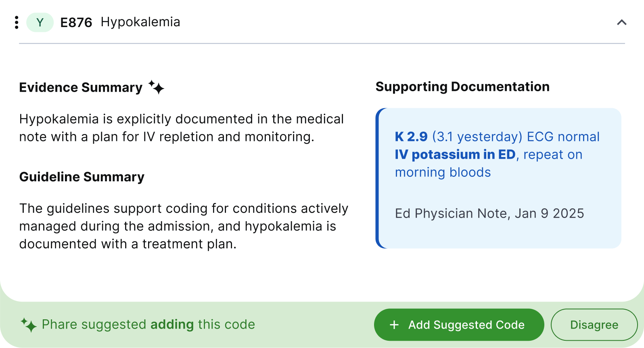The width and height of the screenshot is (644, 348).
Task: Open the K 2.9 highlighted documentation text
Action: tap(411, 137)
